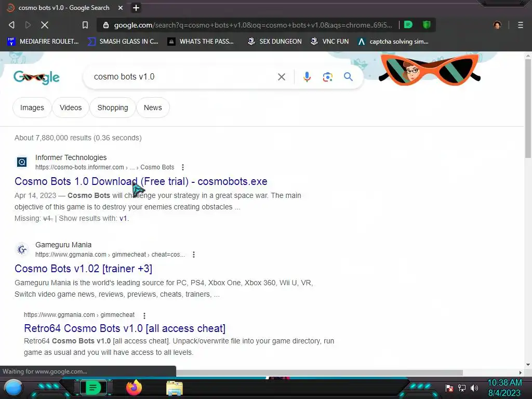
Task: Click the Action Center flag tray icon
Action: [449, 388]
